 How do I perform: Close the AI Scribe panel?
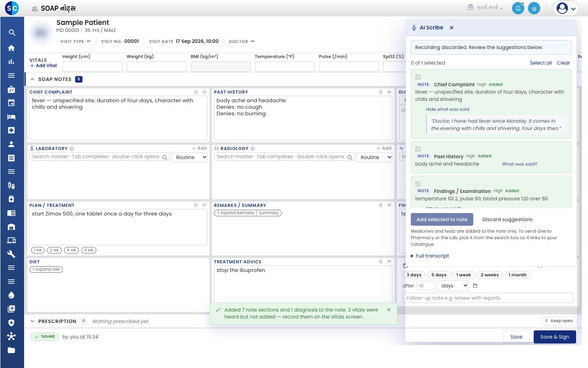(452, 28)
